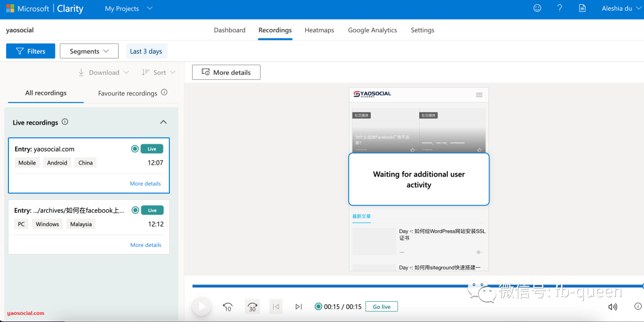Click the 00:15 / 00:15 time display
Viewport: 644px width, 322px height.
pos(342,306)
